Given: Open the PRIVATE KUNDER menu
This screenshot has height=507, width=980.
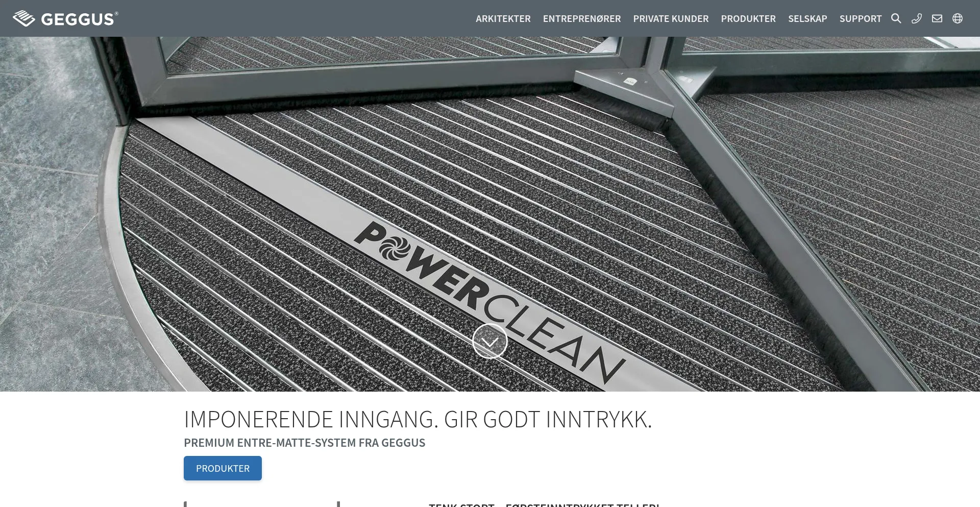Looking at the screenshot, I should pos(671,19).
